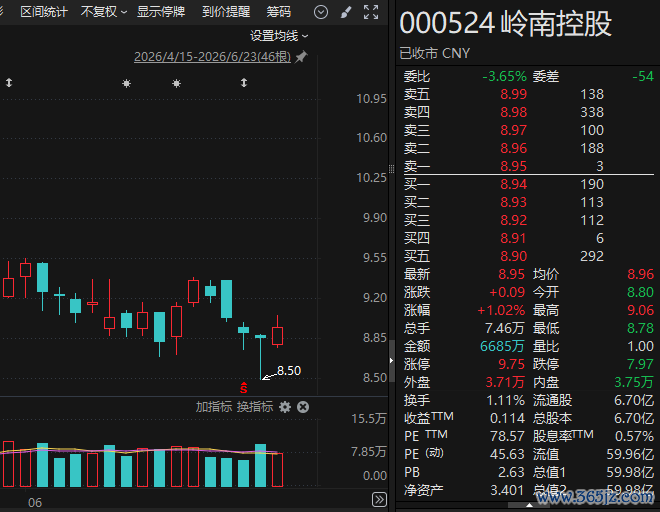Pin the date range with pushpin icon
The image size is (660, 512).
tap(301, 56)
